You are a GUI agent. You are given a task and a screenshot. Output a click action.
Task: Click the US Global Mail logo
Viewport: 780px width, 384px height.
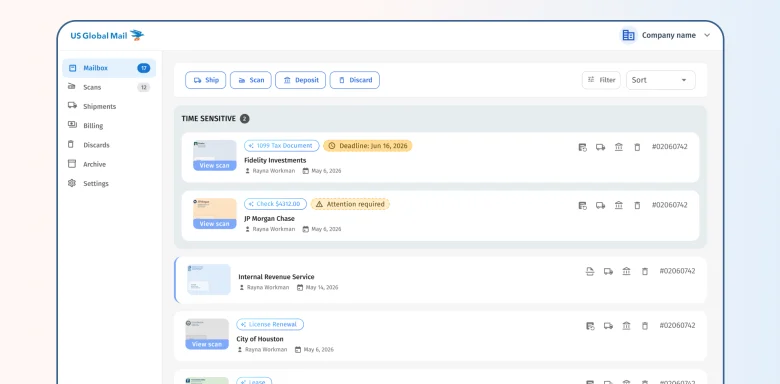click(107, 35)
